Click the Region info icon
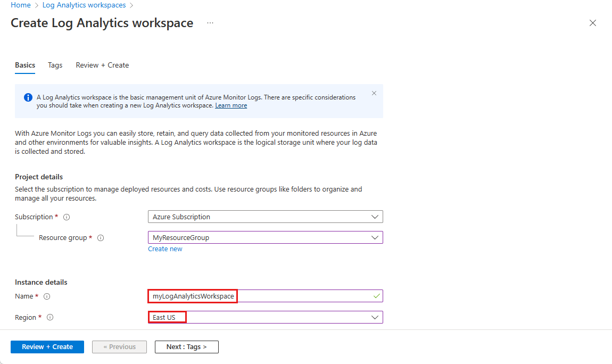Viewport: 612px width, 364px height. point(50,317)
